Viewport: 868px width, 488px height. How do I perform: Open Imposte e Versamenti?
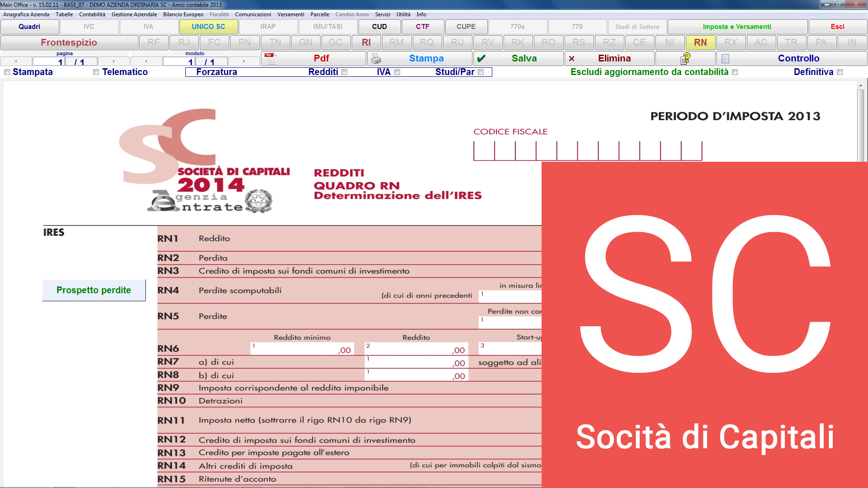(737, 27)
